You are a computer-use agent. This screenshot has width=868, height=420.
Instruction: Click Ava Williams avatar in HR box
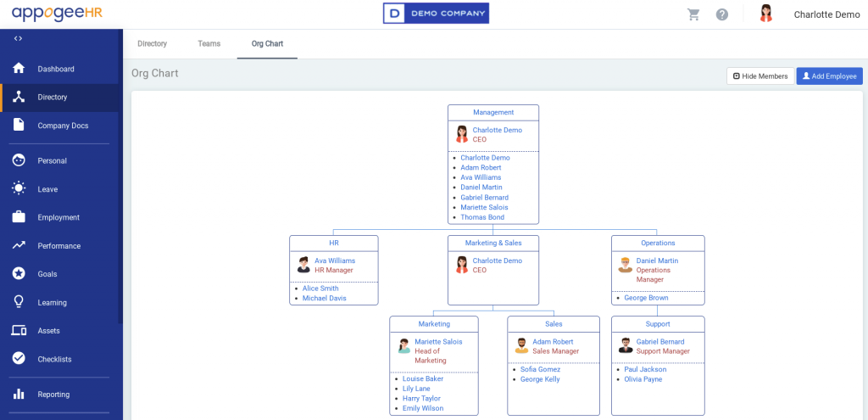(303, 265)
